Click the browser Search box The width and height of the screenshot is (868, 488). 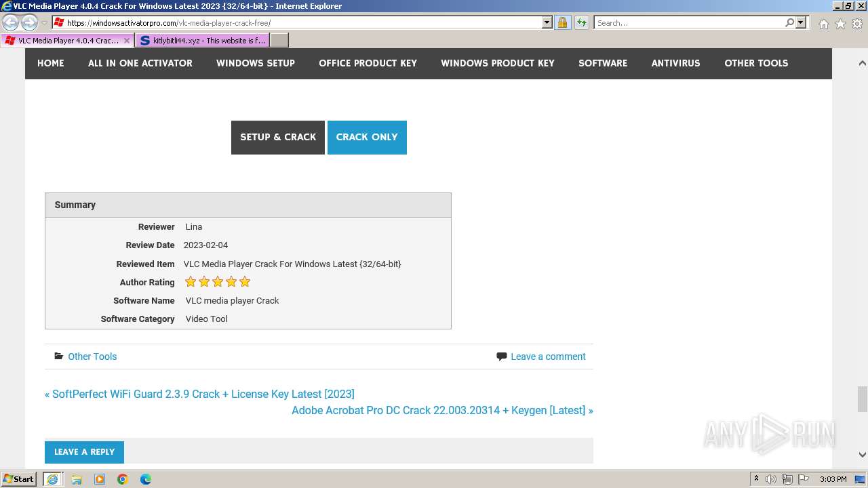click(688, 22)
